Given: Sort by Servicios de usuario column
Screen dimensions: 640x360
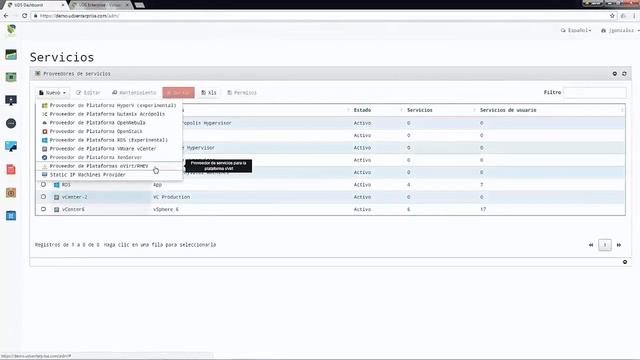Looking at the screenshot, I should click(508, 110).
